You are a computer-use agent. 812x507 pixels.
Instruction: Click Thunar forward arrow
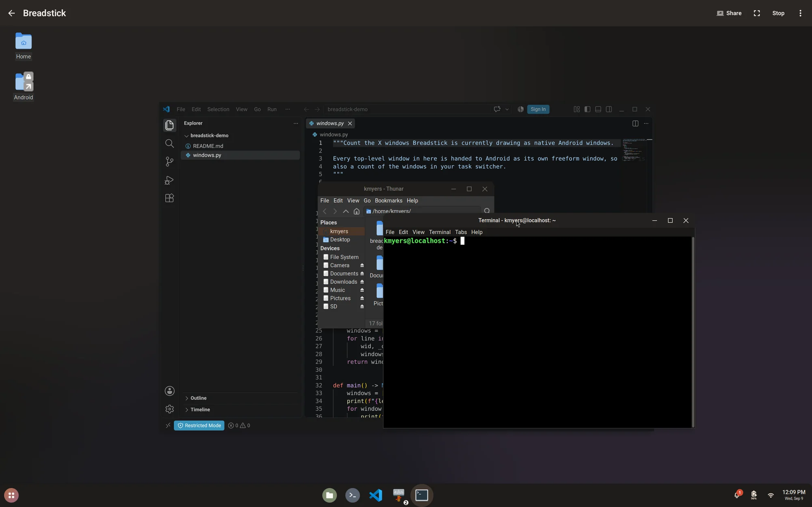coord(335,211)
